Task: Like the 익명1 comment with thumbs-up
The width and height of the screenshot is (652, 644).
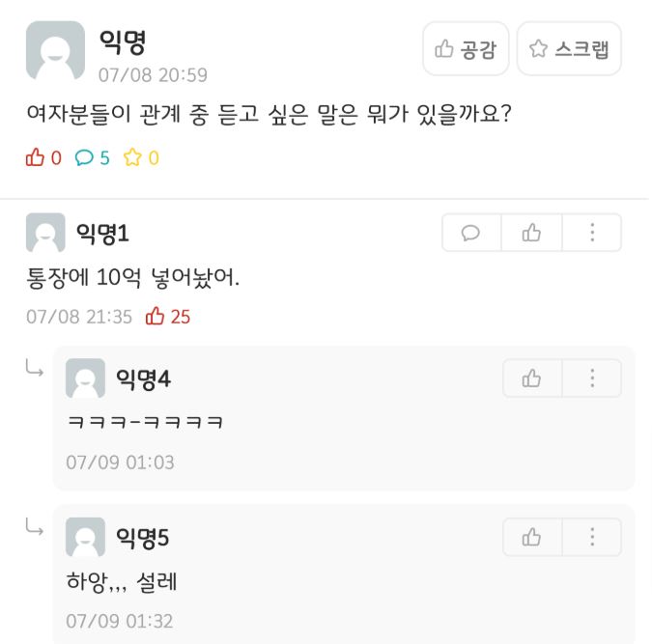Action: pos(531,233)
